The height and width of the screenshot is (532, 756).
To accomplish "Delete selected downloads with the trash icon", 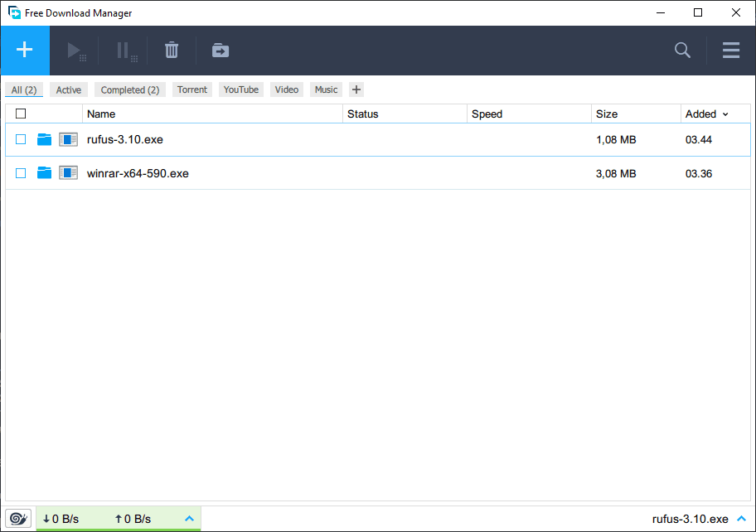I will 172,50.
